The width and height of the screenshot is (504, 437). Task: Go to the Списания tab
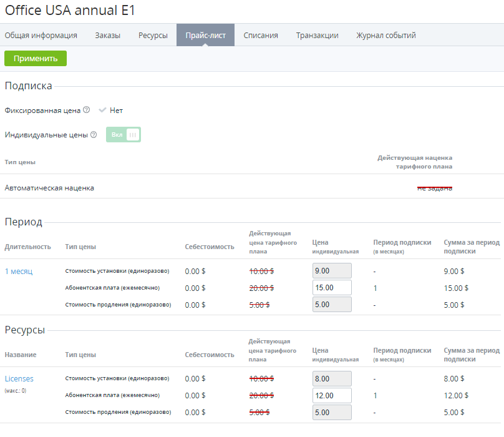261,35
